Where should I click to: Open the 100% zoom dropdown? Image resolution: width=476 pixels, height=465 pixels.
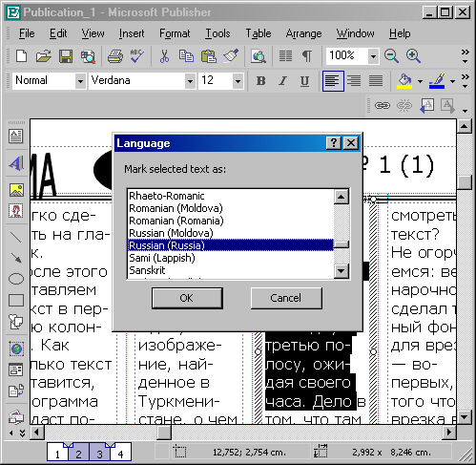click(373, 56)
